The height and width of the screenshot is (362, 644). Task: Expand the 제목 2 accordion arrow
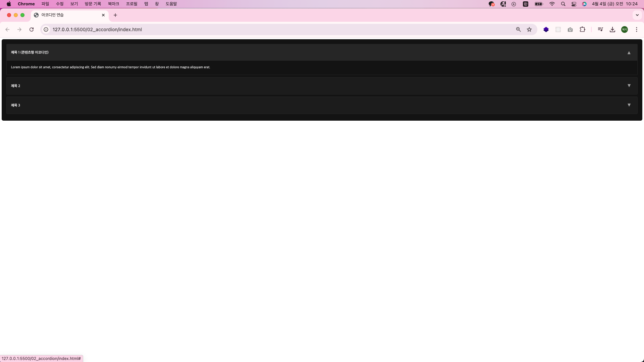click(629, 86)
